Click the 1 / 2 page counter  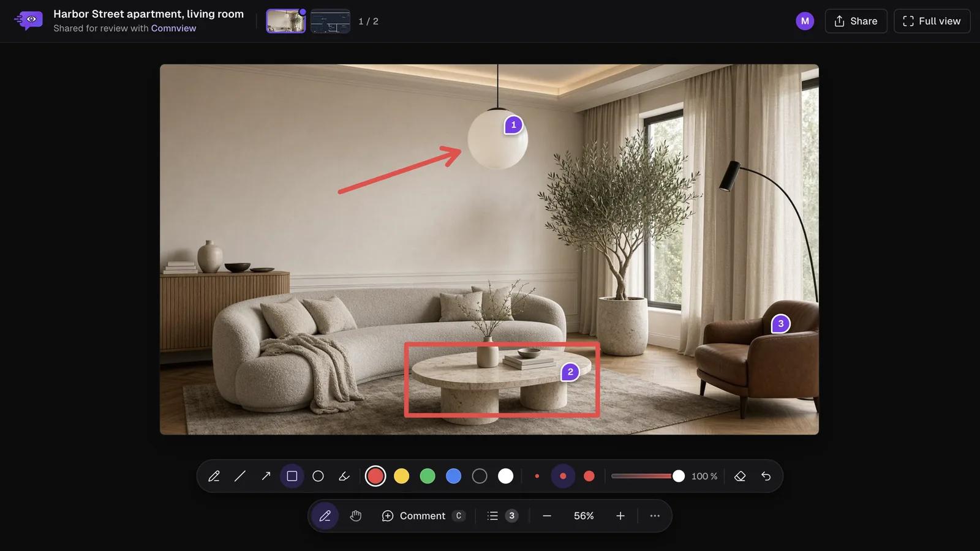pyautogui.click(x=368, y=21)
